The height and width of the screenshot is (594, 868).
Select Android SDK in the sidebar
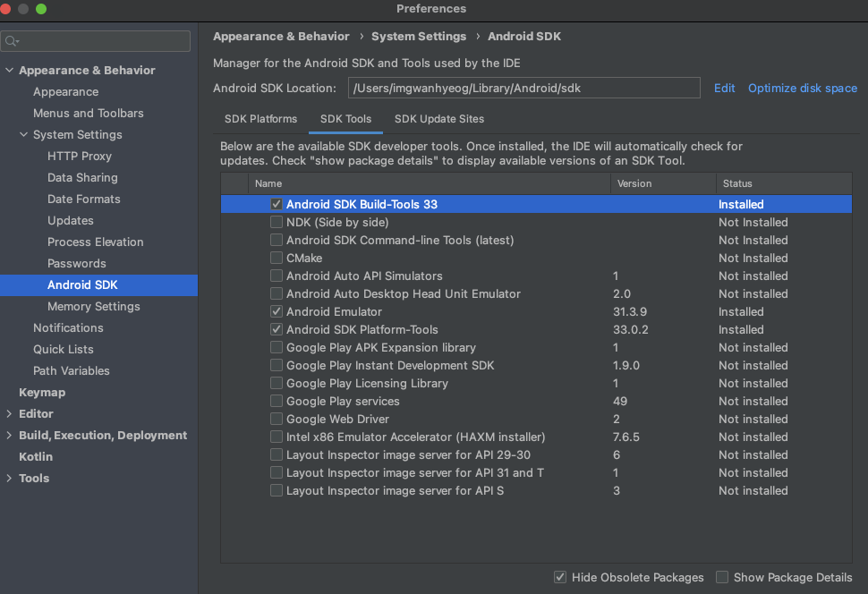[98, 285]
